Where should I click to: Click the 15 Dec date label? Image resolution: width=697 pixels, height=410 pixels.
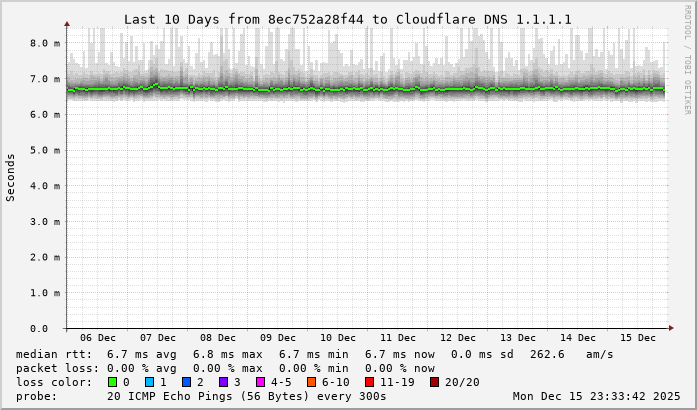(x=638, y=338)
